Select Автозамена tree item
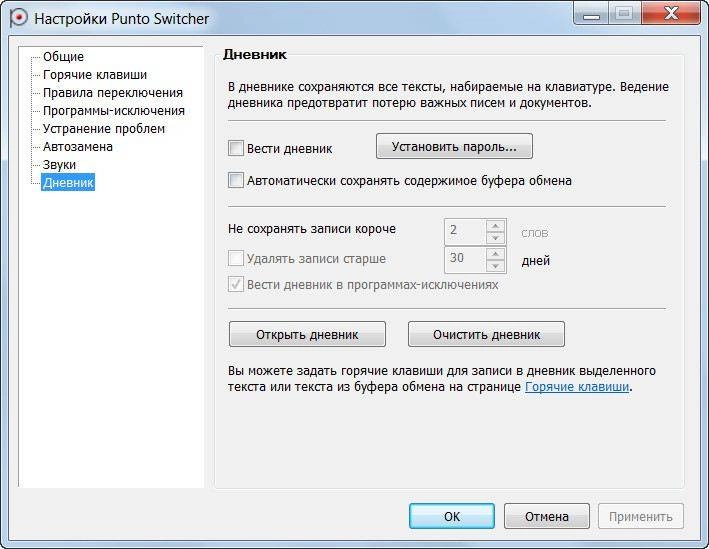 [78, 147]
